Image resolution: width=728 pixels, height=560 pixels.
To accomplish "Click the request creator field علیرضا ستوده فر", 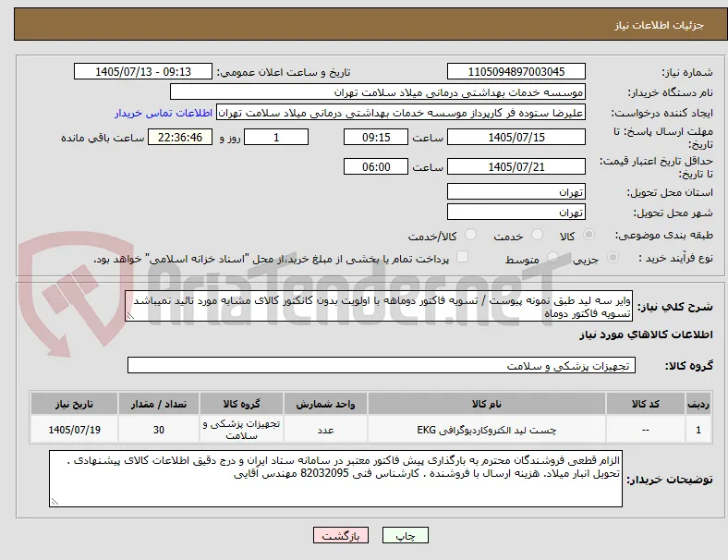I will (x=401, y=113).
